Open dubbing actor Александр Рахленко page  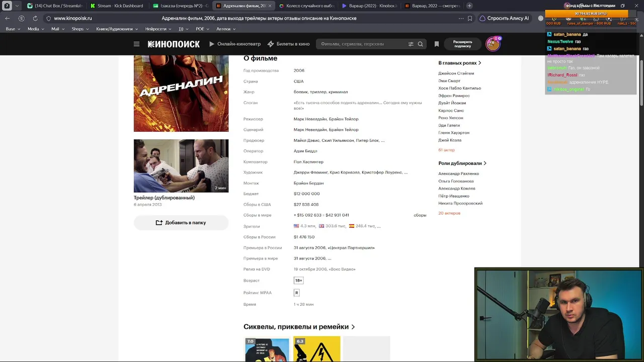tap(458, 174)
